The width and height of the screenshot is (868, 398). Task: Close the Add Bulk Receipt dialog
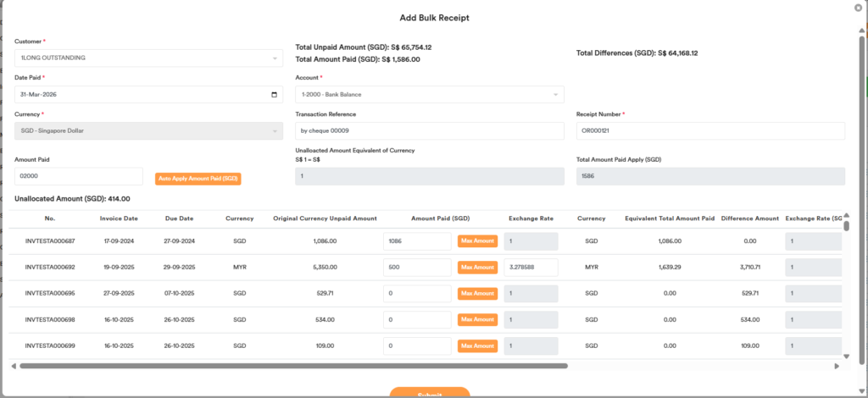(x=858, y=8)
